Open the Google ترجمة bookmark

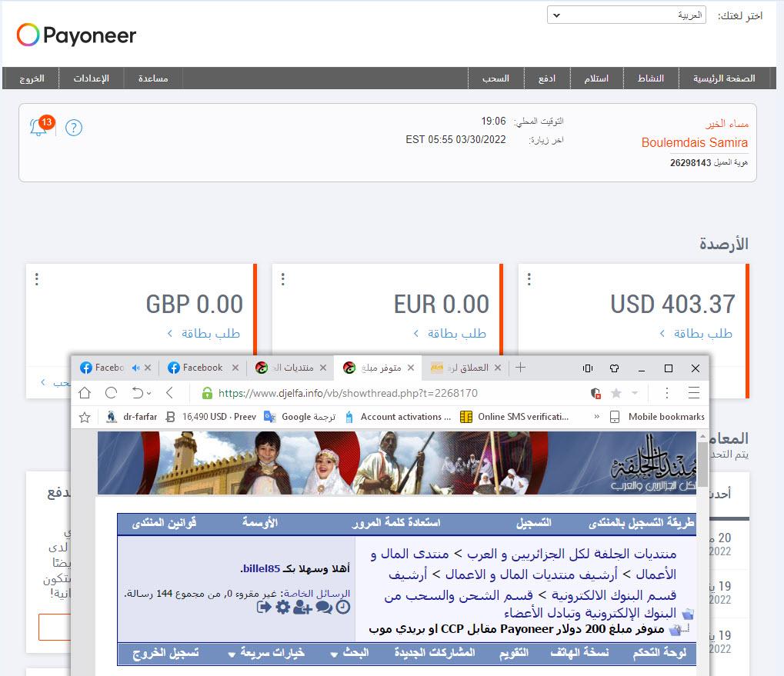(300, 417)
